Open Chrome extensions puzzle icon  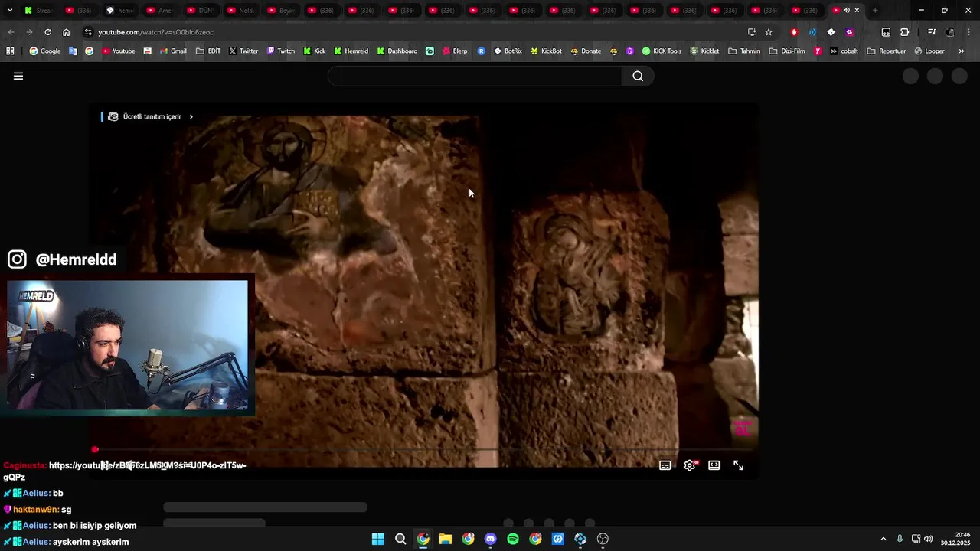[x=904, y=32]
